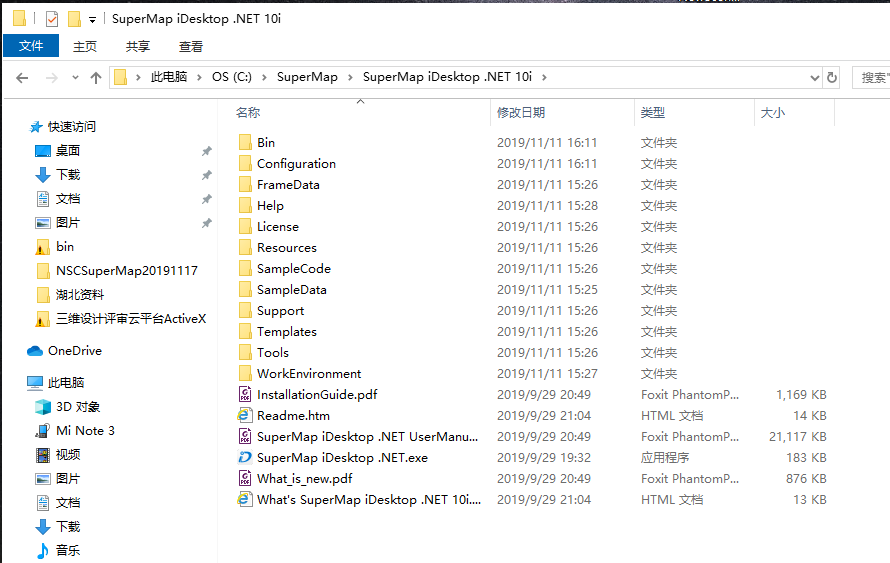
Task: Navigate to SuperMap breadcrumb
Action: [307, 77]
